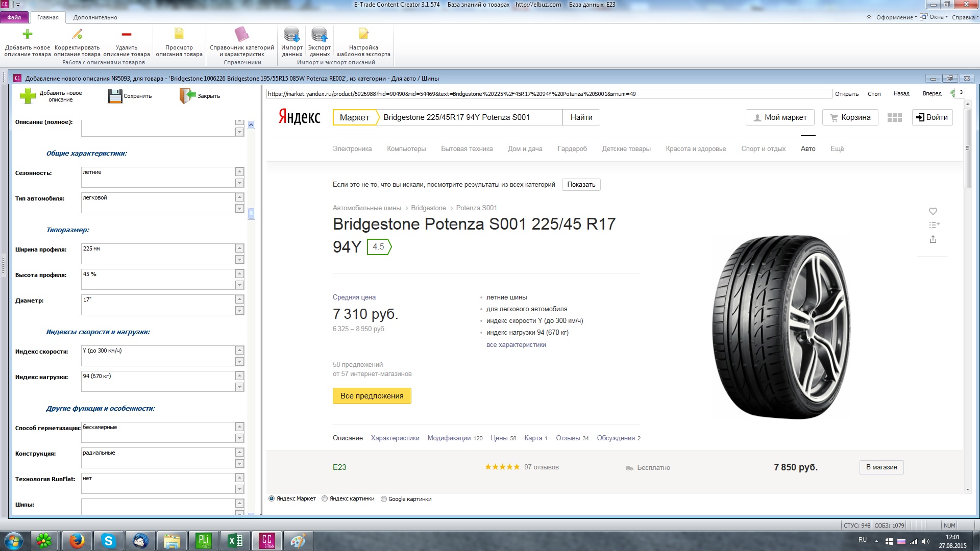980x551 pixels.
Task: Click the Открыть button beside the URL
Action: (x=847, y=94)
